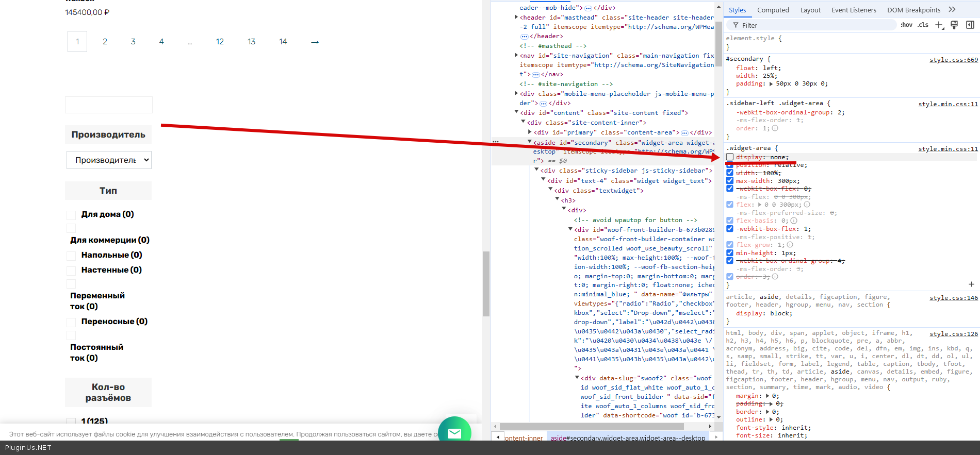
Task: Go to next page with arrow icon
Action: click(x=315, y=42)
